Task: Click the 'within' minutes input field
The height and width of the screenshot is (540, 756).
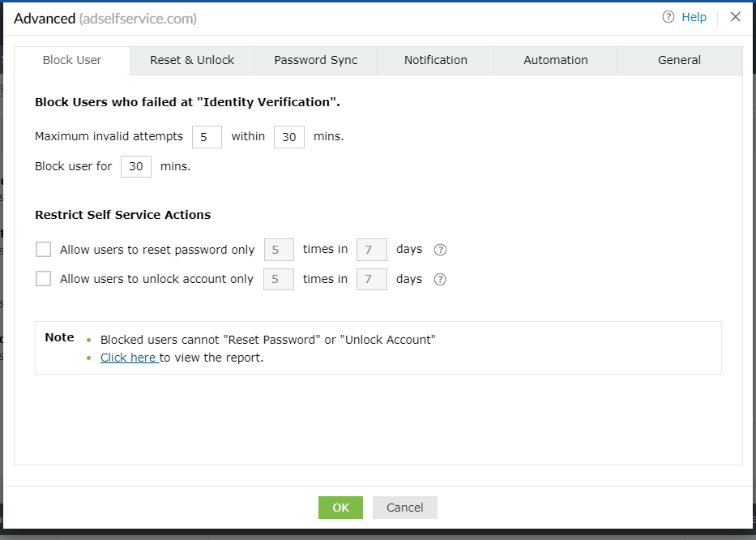Action: (289, 137)
